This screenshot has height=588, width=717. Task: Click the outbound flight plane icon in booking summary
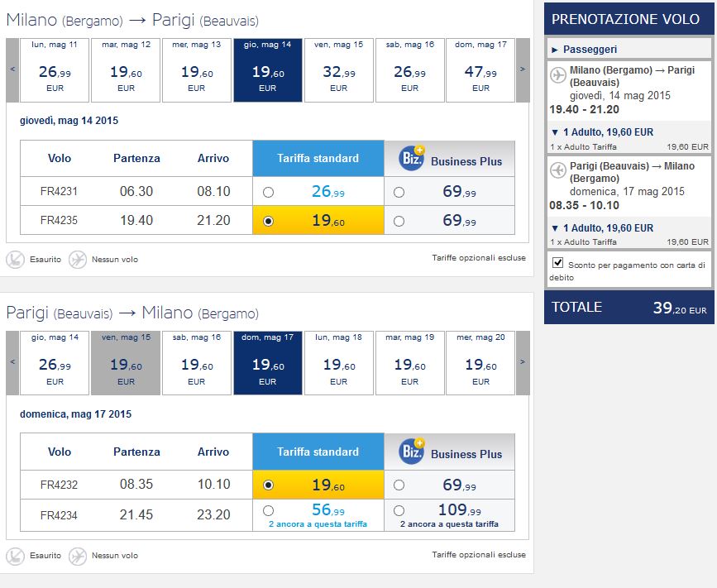(558, 76)
